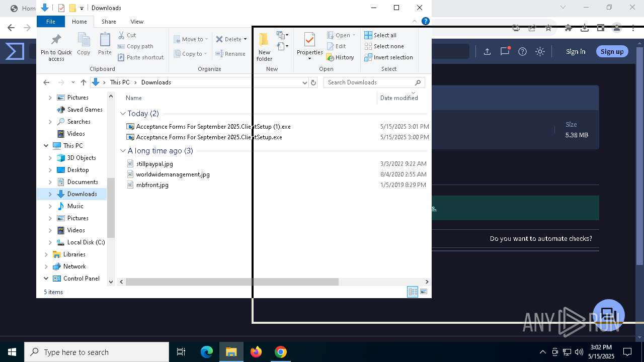Collapse the A long time ago group
This screenshot has height=362, width=644.
click(x=123, y=151)
